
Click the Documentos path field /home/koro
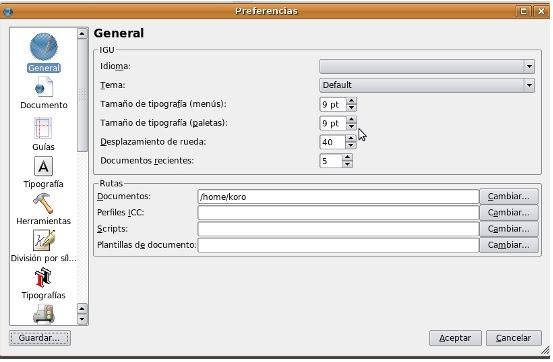click(338, 197)
